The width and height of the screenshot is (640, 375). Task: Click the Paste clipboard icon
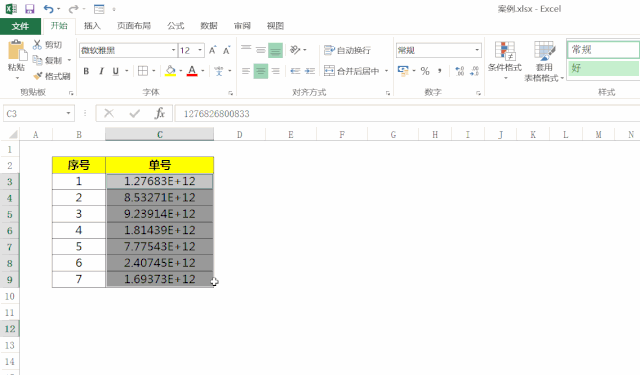tap(17, 51)
